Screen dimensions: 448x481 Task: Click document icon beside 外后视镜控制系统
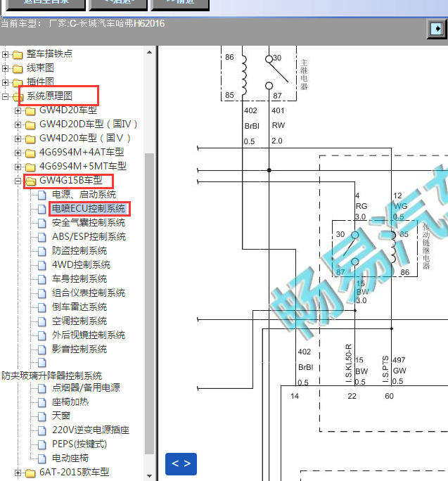41,335
